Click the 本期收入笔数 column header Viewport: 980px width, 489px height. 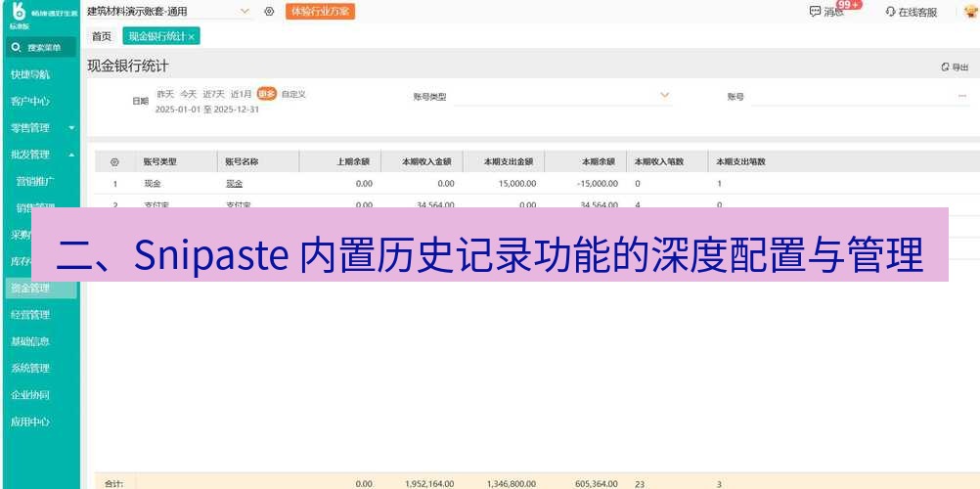point(659,162)
